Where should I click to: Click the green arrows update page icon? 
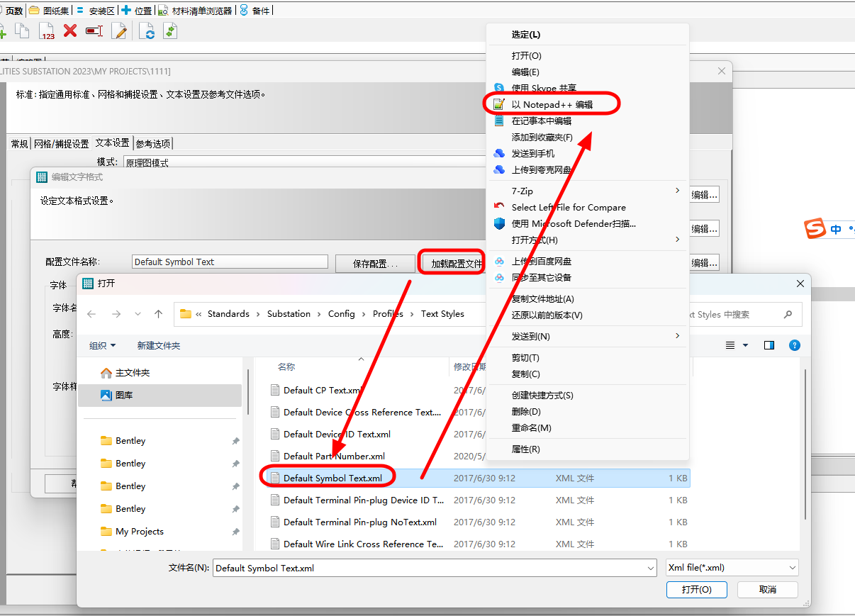pos(169,30)
